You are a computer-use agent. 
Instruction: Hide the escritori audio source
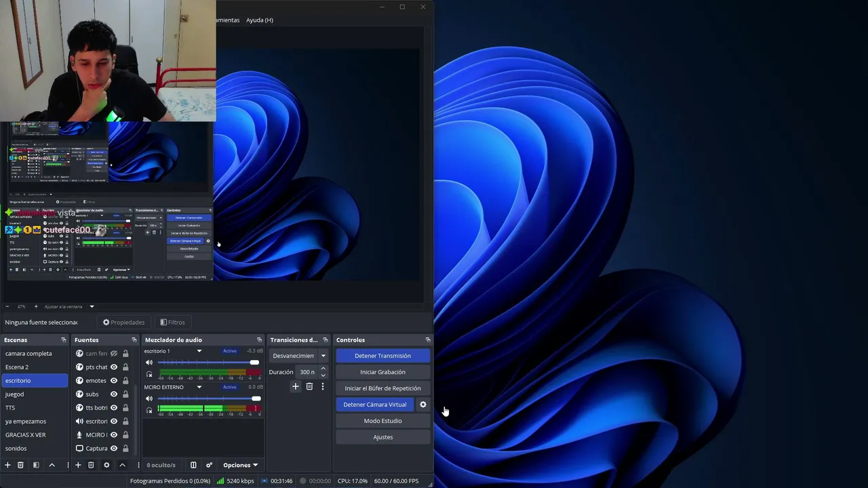[114, 421]
